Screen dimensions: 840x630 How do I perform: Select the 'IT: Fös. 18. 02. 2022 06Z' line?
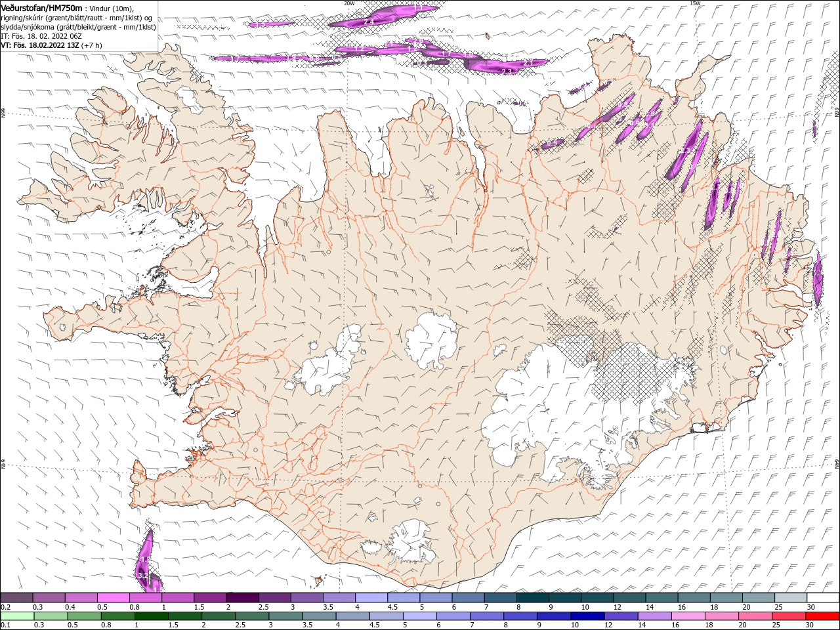(x=41, y=36)
